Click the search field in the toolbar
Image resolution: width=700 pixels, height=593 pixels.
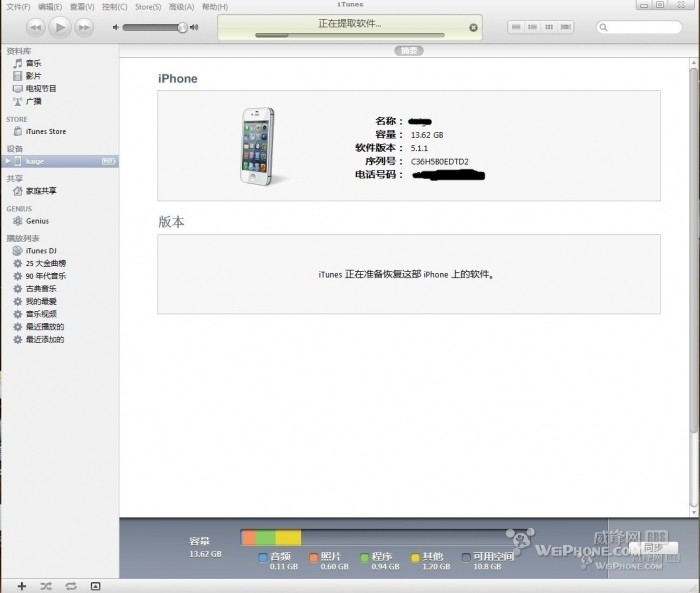pyautogui.click(x=640, y=28)
